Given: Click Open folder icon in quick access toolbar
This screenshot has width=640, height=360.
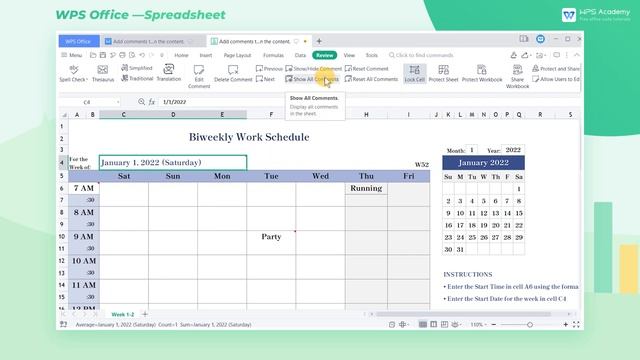Looking at the screenshot, I should (93, 55).
